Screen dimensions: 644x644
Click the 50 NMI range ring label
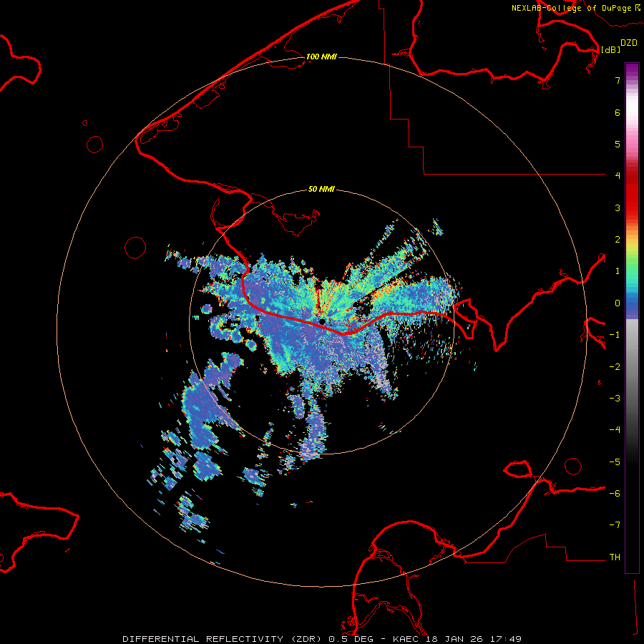pyautogui.click(x=321, y=190)
